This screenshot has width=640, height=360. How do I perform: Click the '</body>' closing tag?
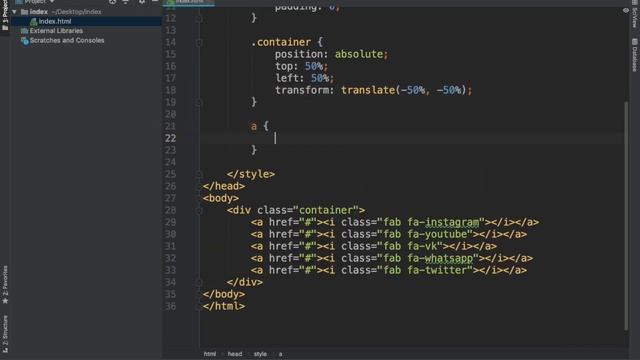point(224,294)
